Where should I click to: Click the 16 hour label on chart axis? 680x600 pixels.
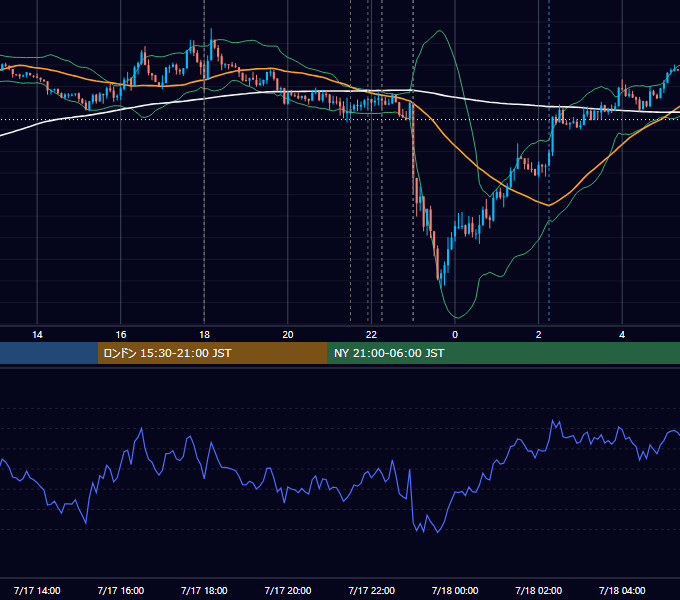[121, 335]
